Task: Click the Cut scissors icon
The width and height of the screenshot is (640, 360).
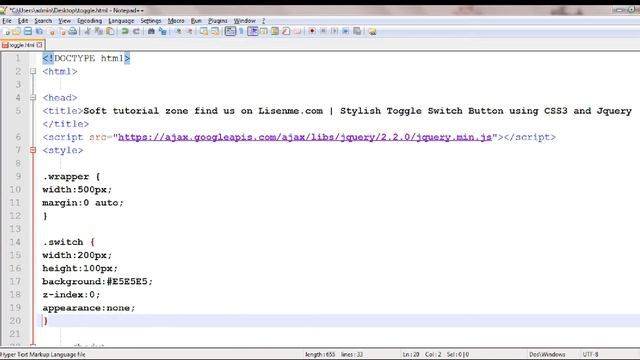Action: (x=87, y=31)
